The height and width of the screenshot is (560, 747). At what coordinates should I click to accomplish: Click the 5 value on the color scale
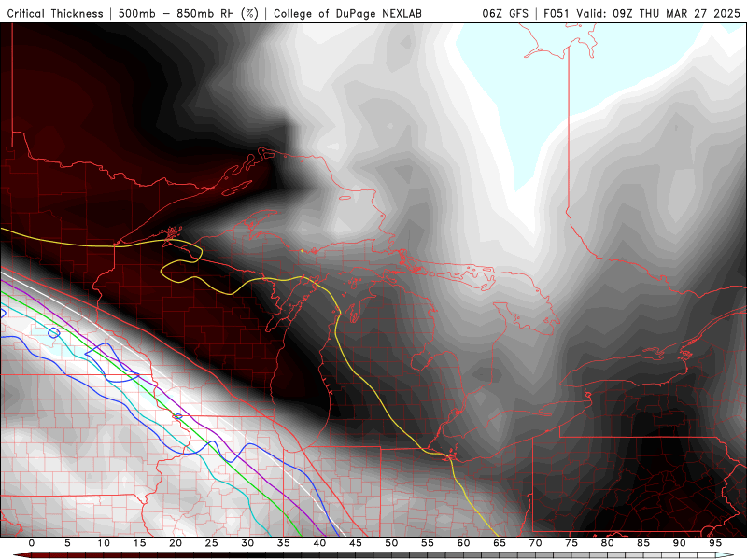click(x=67, y=543)
